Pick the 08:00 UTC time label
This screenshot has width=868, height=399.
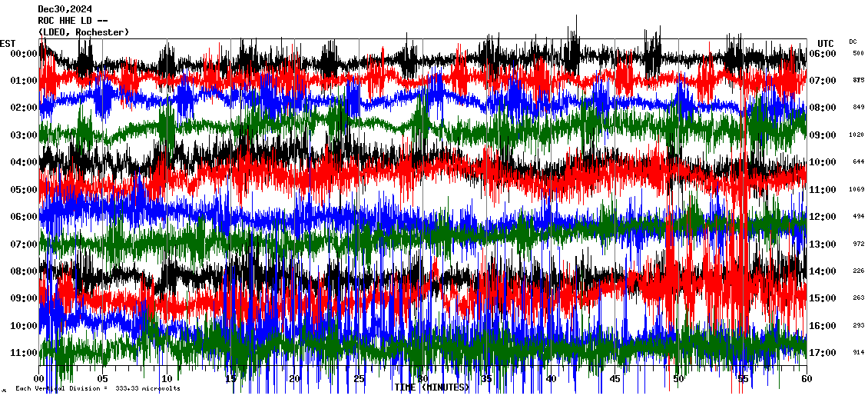coord(822,108)
